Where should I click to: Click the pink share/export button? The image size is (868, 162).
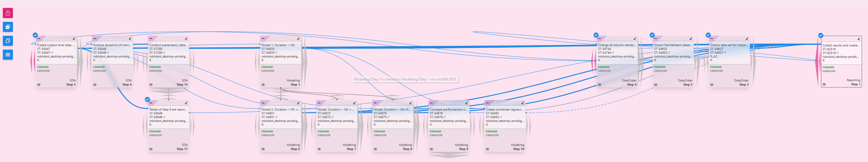[x=8, y=13]
